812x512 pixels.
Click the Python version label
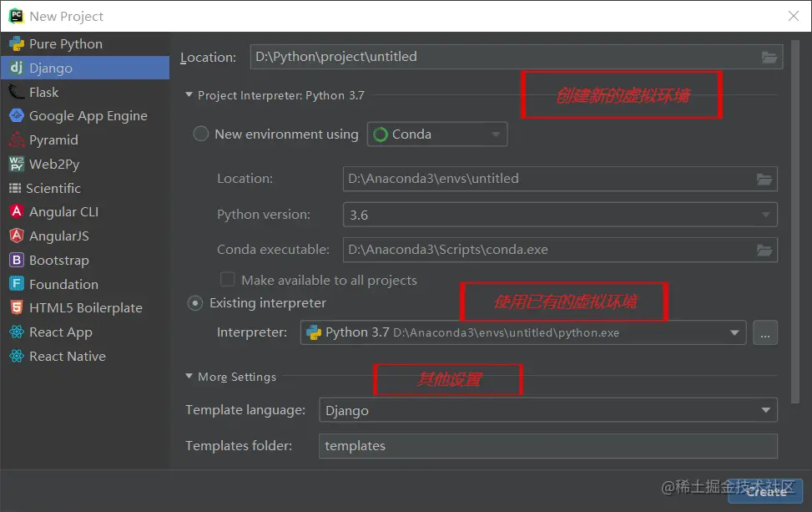pyautogui.click(x=264, y=215)
